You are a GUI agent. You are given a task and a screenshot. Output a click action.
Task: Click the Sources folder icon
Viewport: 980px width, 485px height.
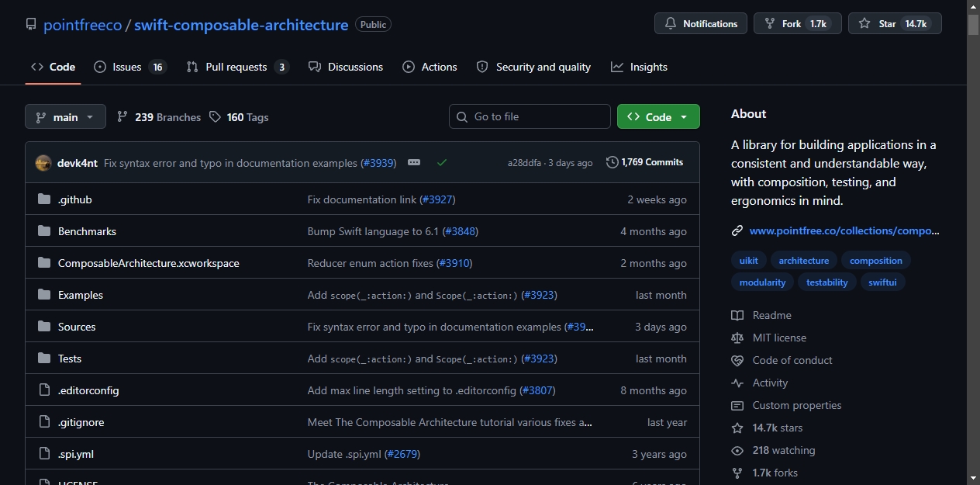pyautogui.click(x=44, y=327)
